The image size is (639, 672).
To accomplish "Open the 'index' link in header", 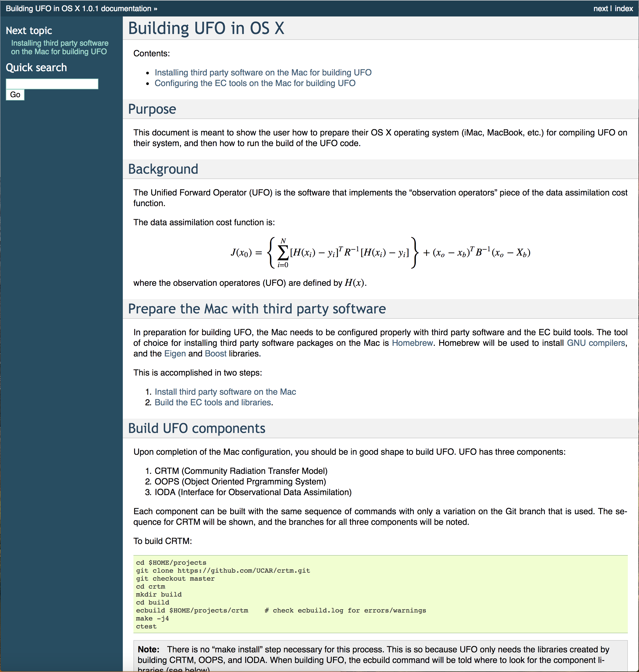I will tap(624, 8).
